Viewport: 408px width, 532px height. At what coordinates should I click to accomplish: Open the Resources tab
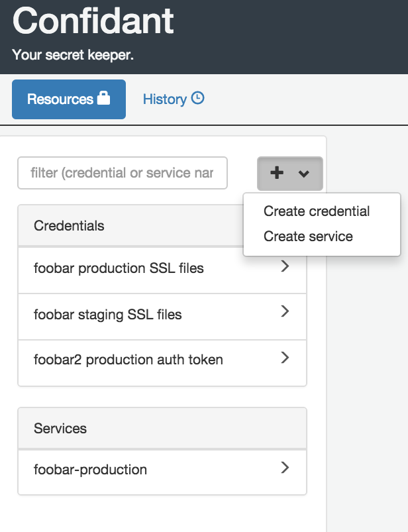(x=69, y=99)
